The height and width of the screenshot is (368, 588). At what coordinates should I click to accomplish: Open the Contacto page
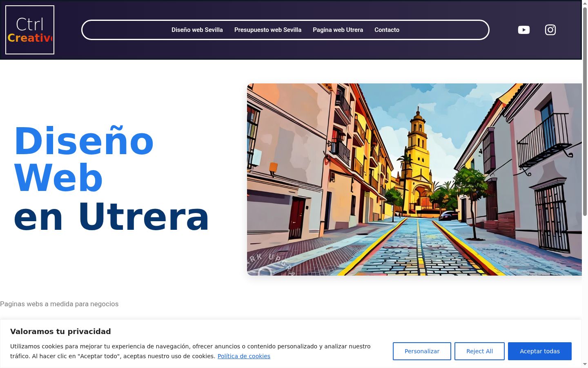pos(387,30)
